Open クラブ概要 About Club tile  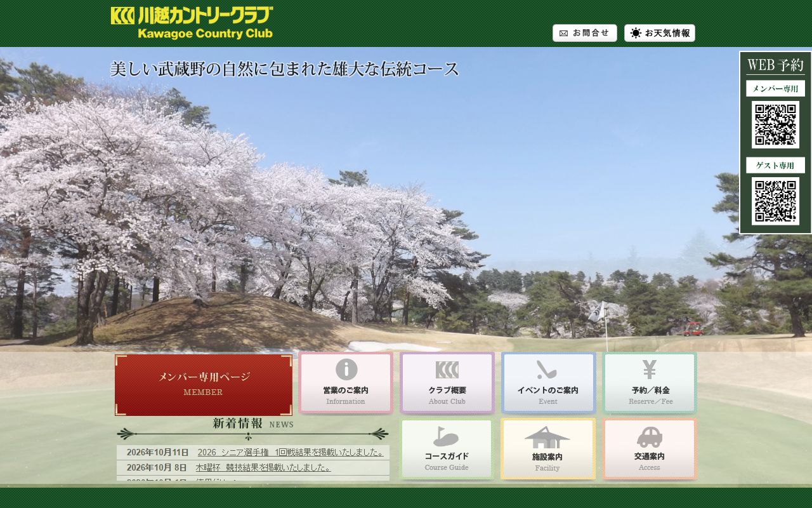(447, 383)
